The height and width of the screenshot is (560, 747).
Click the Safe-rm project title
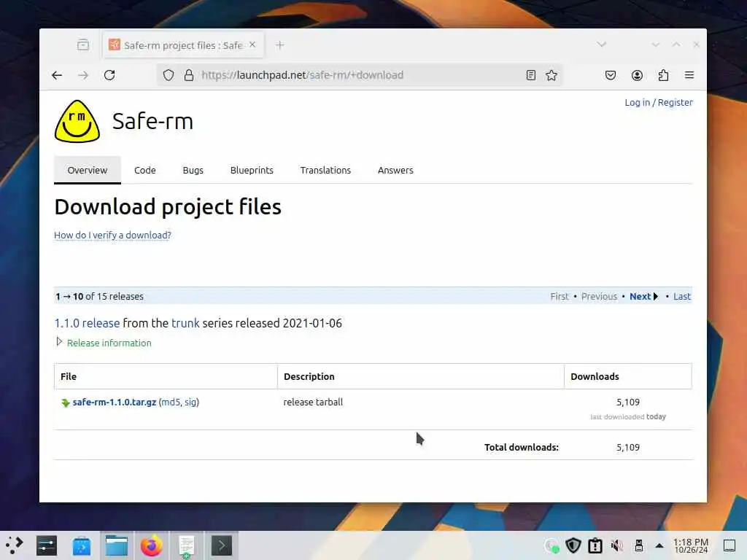pos(152,121)
